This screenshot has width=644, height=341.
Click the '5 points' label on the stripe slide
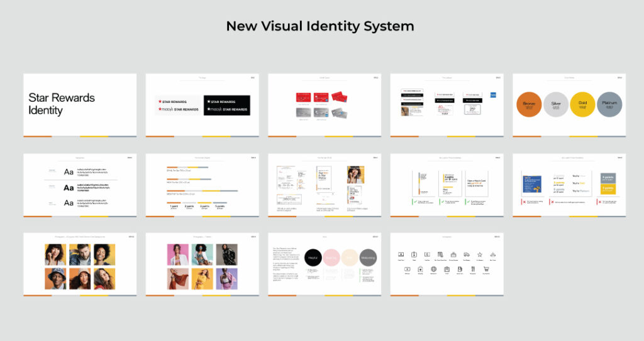[x=219, y=207]
